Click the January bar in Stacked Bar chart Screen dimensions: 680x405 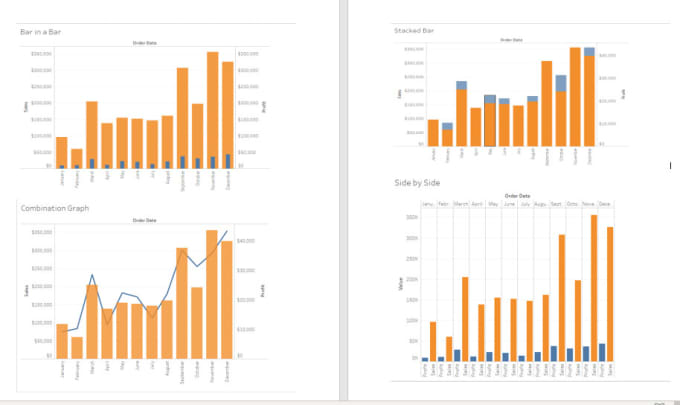433,132
